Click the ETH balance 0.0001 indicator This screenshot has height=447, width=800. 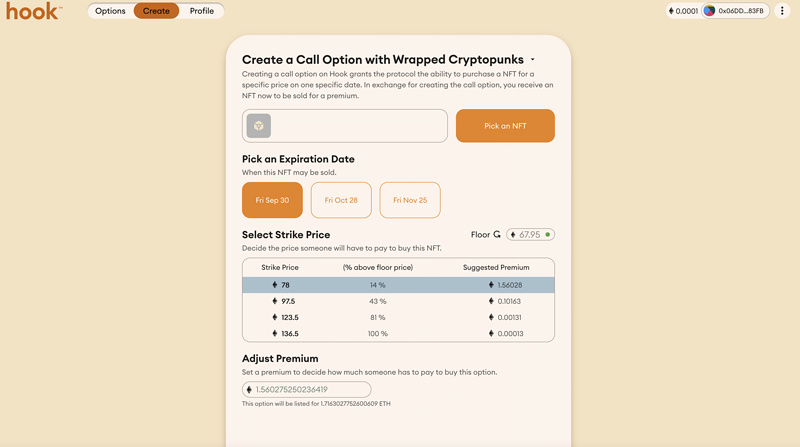click(683, 11)
